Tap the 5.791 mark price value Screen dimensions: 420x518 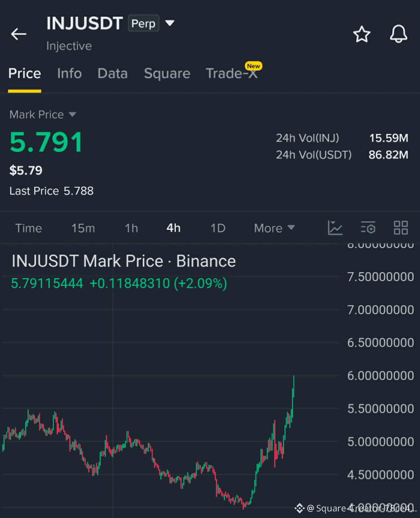coord(46,142)
